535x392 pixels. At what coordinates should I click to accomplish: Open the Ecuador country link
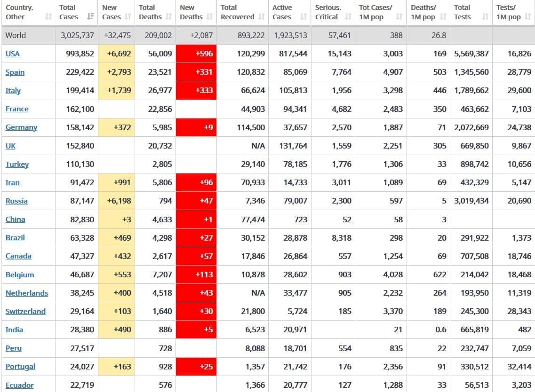19,385
